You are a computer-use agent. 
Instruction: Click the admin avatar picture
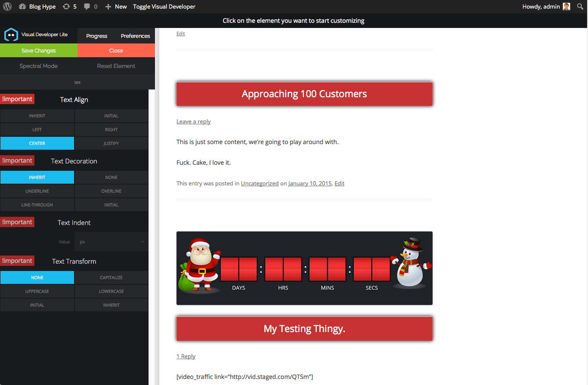click(x=566, y=6)
